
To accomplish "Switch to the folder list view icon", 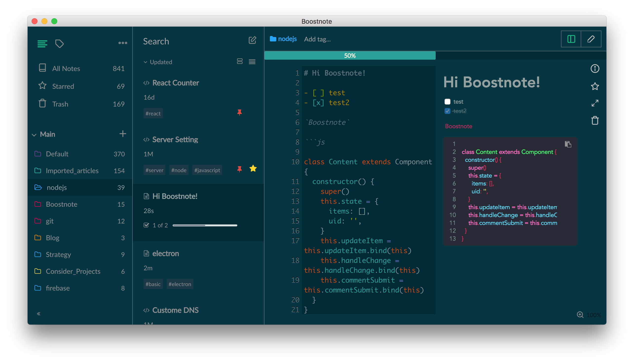I will coord(42,44).
